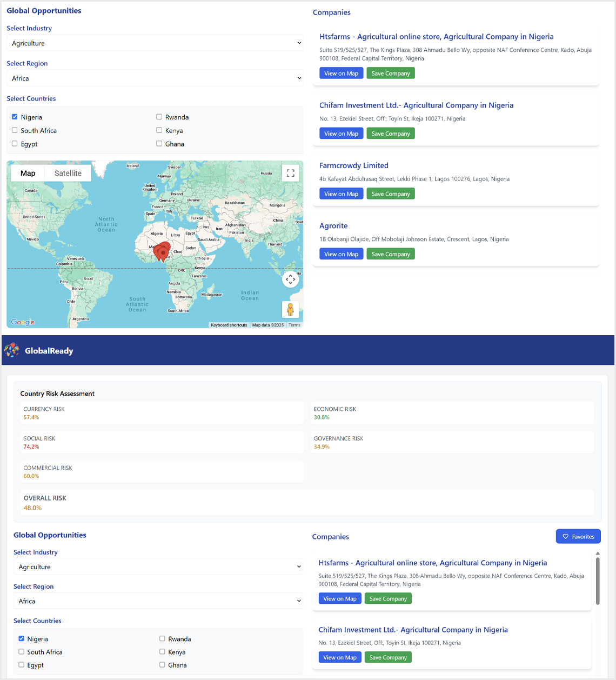Image resolution: width=616 pixels, height=680 pixels.
Task: Check Ghana checkbox above the map
Action: (x=159, y=144)
